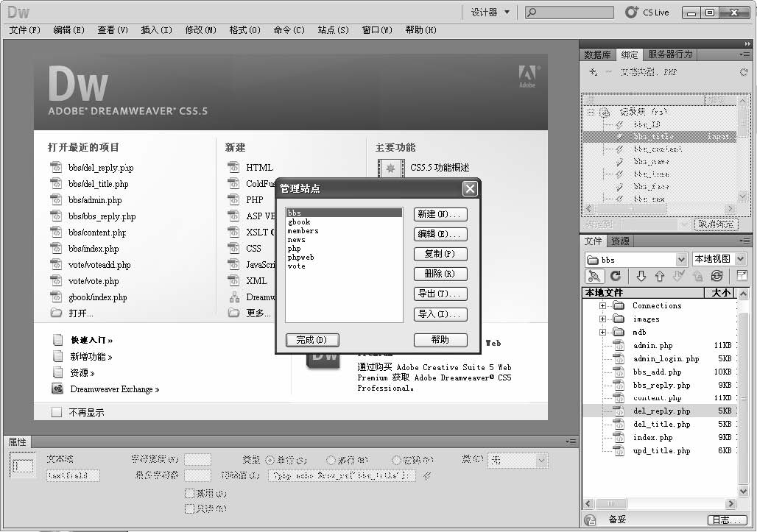Image resolution: width=757 pixels, height=532 pixels.
Task: Click the file icon beside bbs/admin.php
Action: pos(56,199)
